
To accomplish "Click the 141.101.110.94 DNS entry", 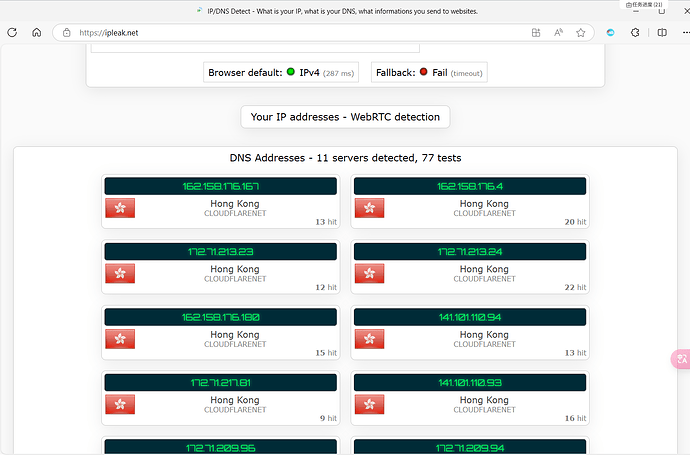I will click(470, 317).
